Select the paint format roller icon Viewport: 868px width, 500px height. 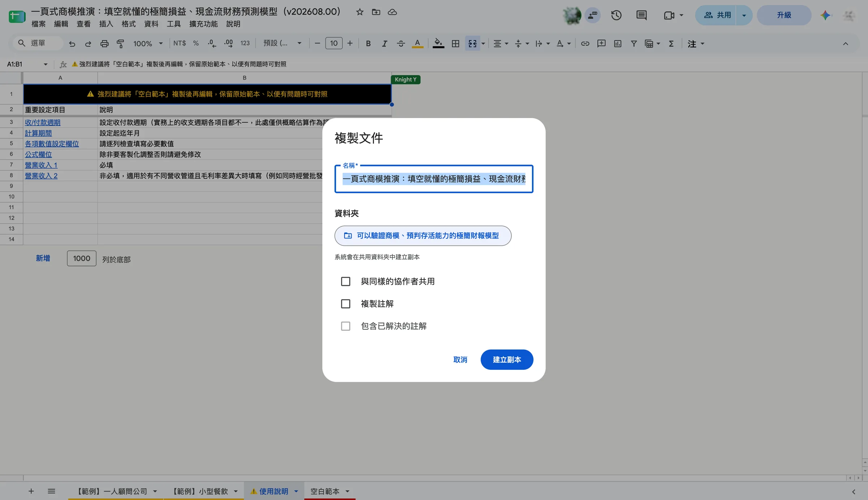point(120,44)
